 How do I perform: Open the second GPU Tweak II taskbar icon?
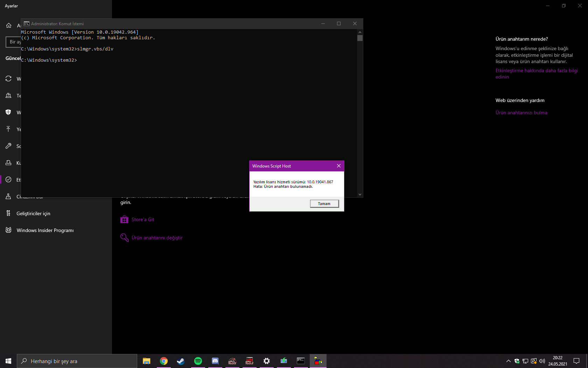[250, 361]
